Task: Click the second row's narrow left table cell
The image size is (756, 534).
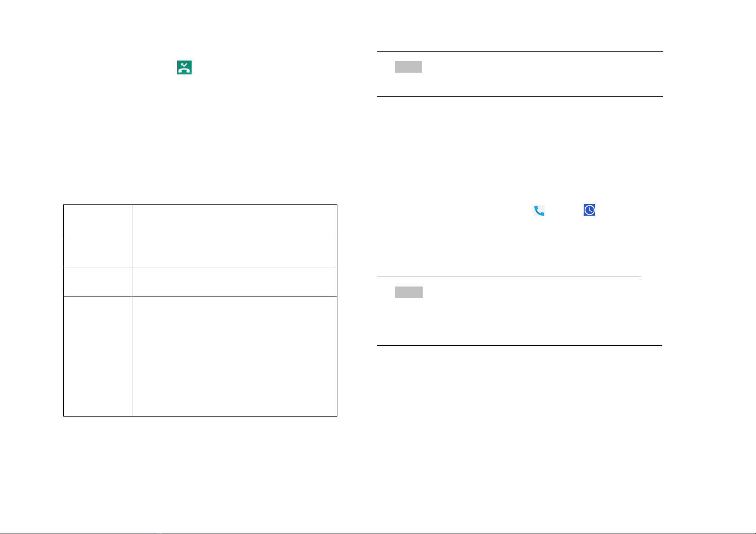Action: point(98,252)
